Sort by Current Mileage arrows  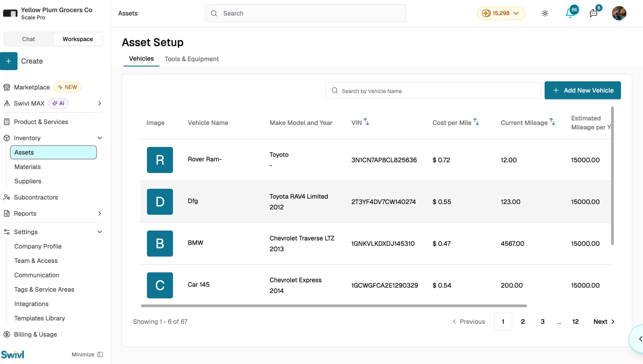(x=552, y=122)
